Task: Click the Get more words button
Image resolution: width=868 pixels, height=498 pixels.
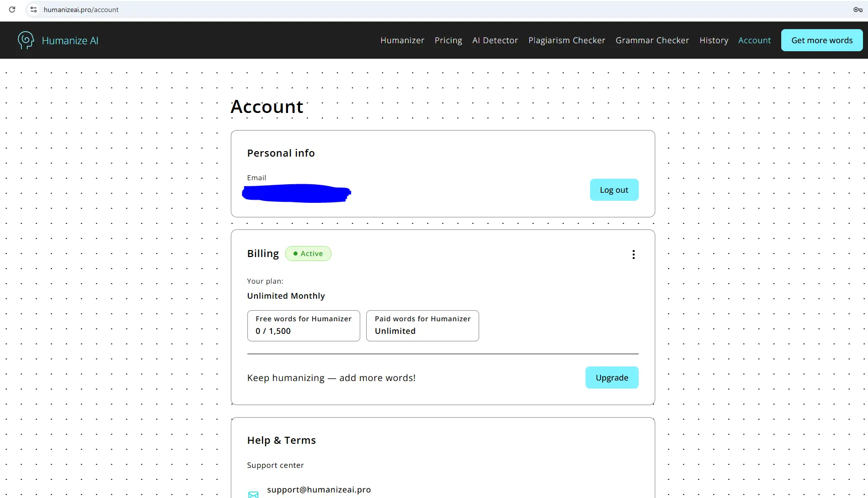Action: pos(822,40)
